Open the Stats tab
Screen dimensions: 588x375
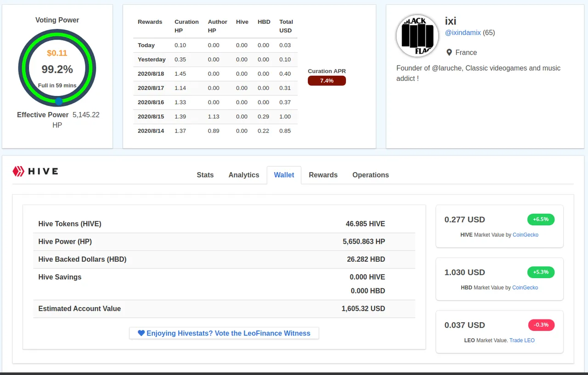click(205, 175)
